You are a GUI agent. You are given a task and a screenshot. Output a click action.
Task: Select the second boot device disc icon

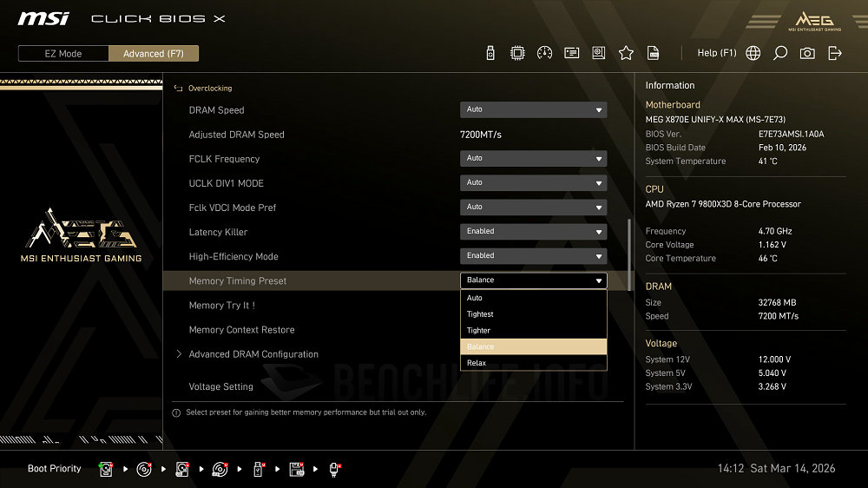tap(144, 469)
